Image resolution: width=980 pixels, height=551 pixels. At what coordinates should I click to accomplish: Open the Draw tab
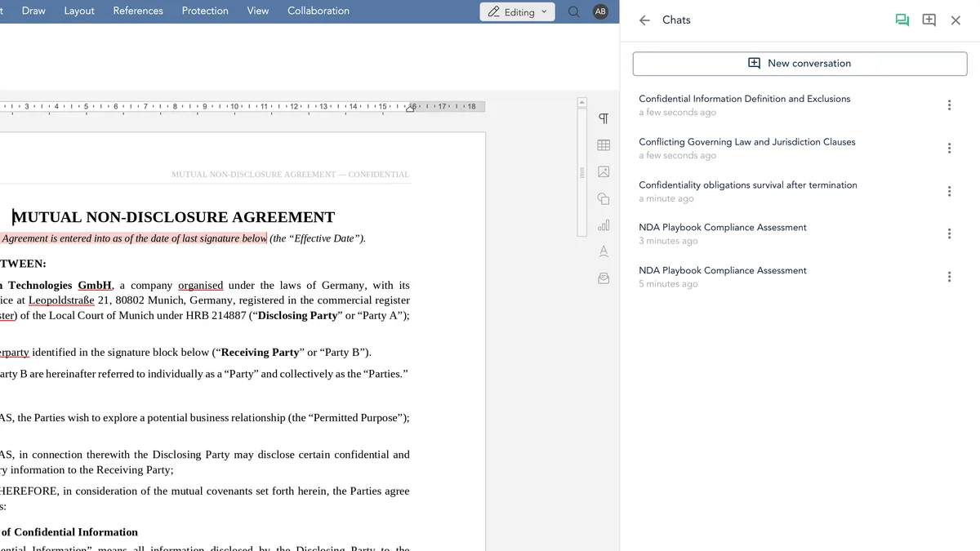coord(33,11)
